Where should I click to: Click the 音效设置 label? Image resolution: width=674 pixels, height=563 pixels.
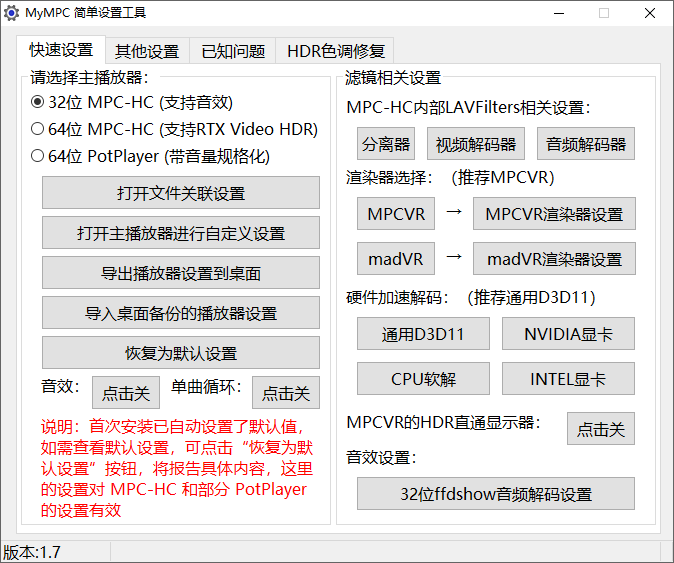pyautogui.click(x=382, y=457)
